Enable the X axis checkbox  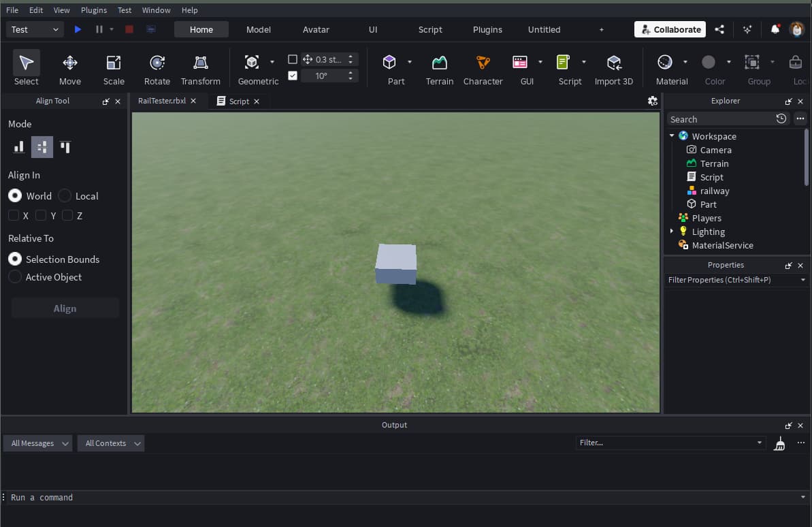pyautogui.click(x=14, y=216)
